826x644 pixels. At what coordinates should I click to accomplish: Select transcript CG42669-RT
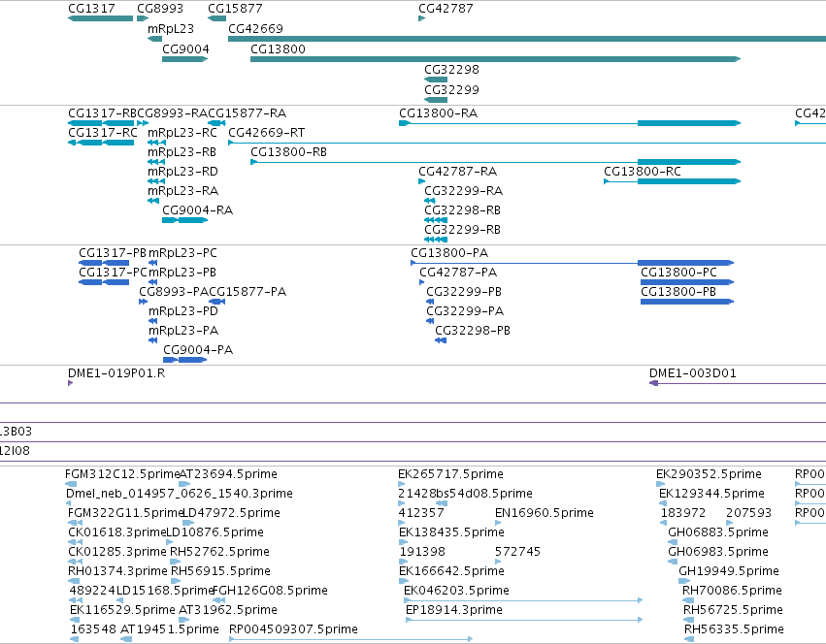coord(267,133)
